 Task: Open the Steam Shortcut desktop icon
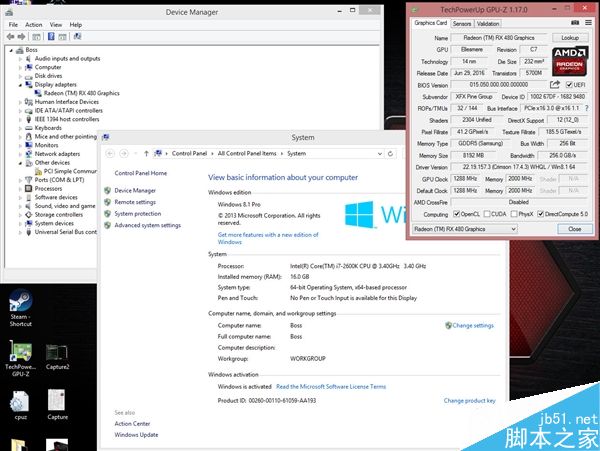(21, 308)
